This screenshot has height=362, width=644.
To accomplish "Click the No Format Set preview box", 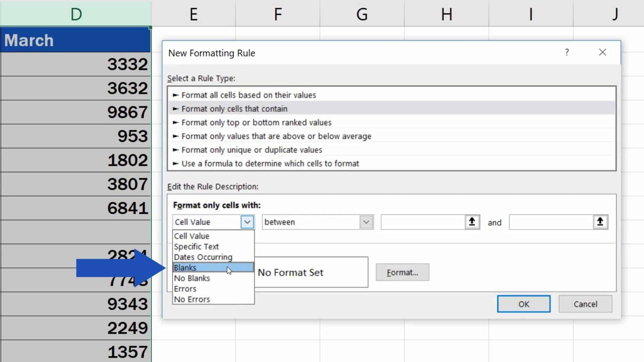I will 312,272.
